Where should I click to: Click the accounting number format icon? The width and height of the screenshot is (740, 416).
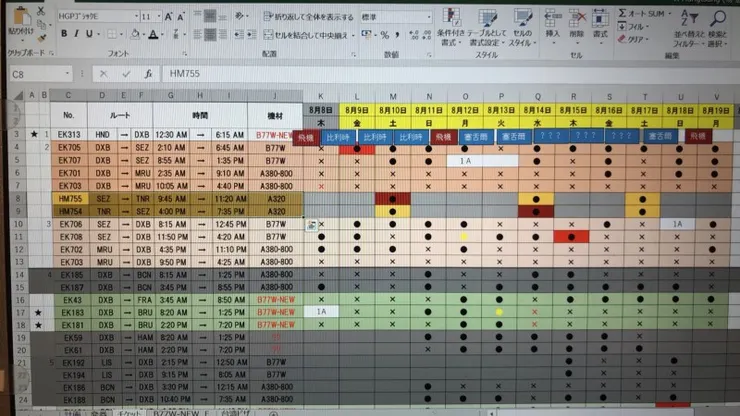point(366,34)
